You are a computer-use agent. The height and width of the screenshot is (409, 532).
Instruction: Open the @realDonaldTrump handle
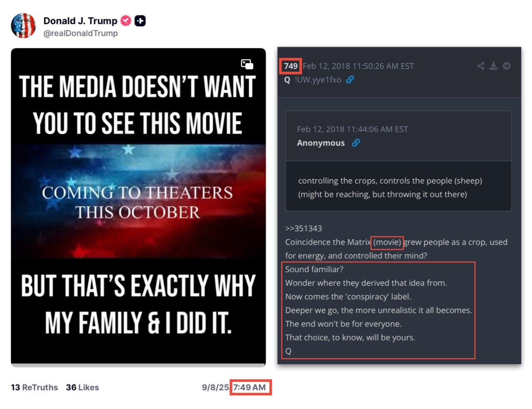(81, 33)
